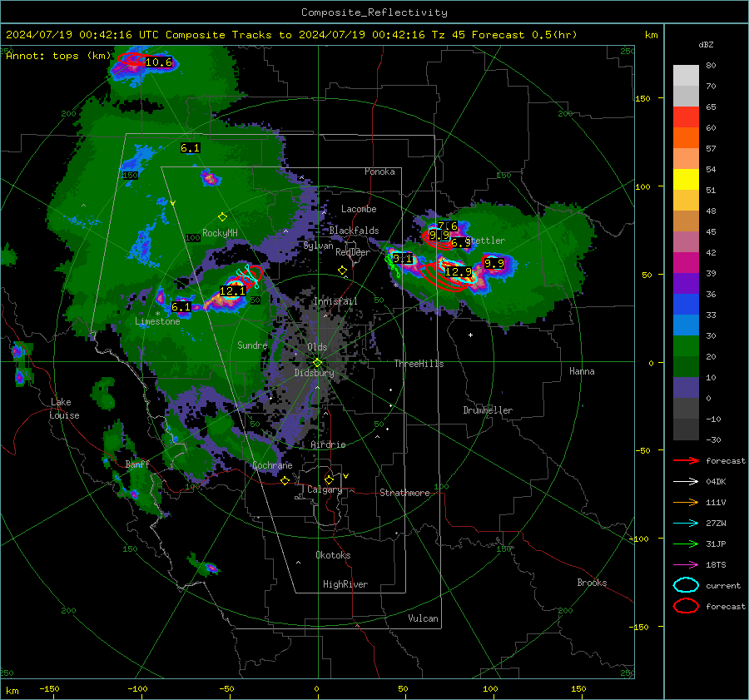Click the red ellipse beside the 10.6 label

tap(131, 60)
